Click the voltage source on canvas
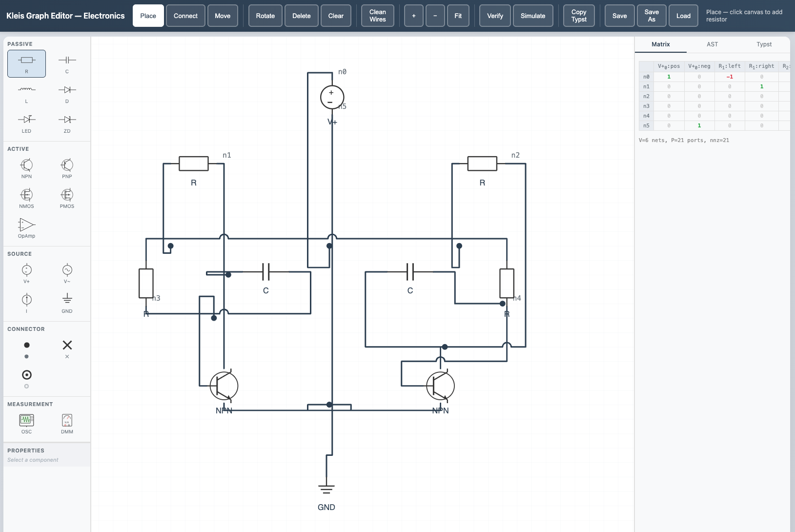 [x=332, y=97]
